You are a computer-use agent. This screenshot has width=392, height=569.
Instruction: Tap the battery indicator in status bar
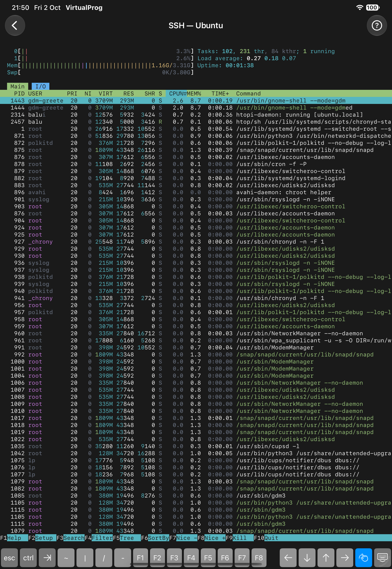click(x=372, y=8)
